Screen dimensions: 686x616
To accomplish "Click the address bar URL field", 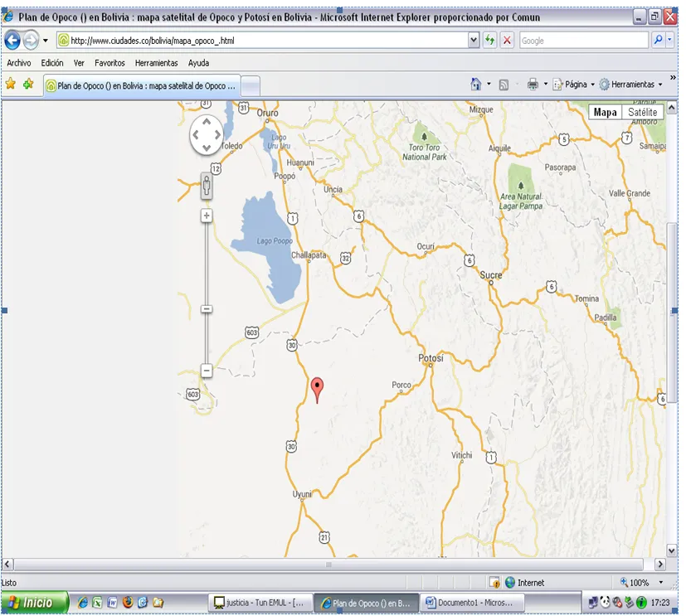I will pos(262,41).
